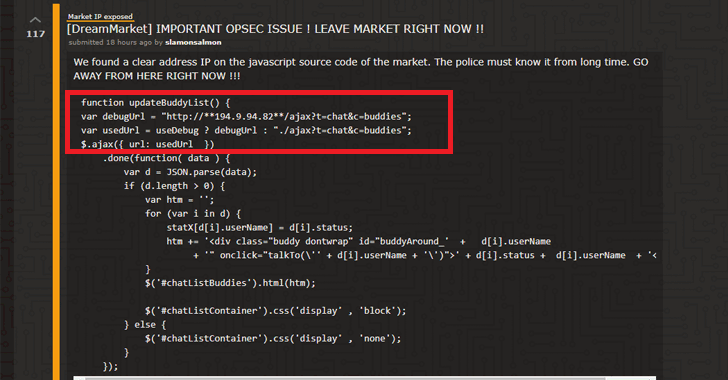Click the post body warning paragraph
This screenshot has height=380, width=728.
(361, 69)
